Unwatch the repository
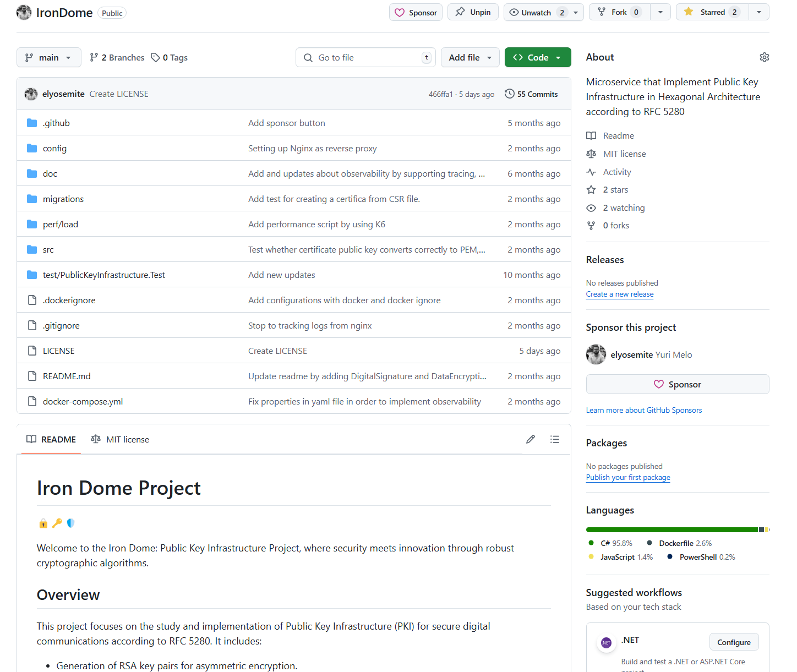797x672 pixels. 533,12
